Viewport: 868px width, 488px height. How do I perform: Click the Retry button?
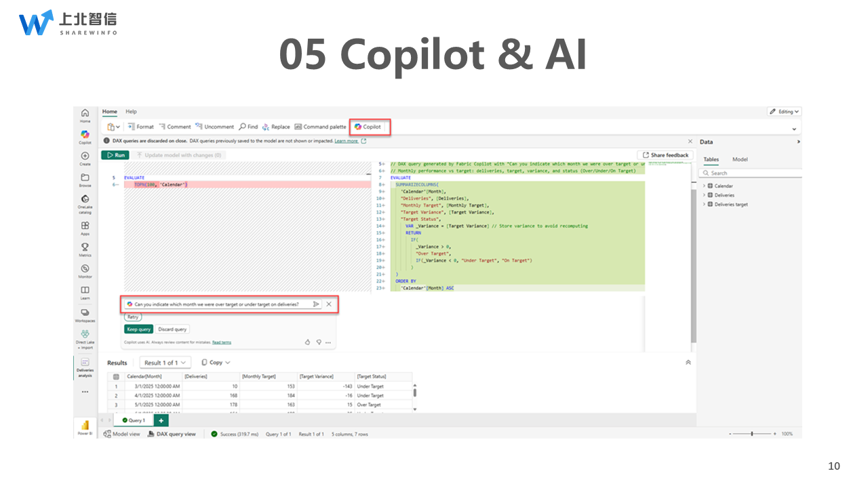pyautogui.click(x=133, y=317)
